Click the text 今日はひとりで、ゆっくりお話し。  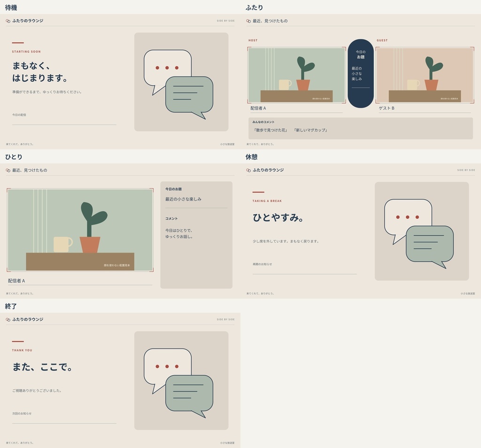(179, 233)
